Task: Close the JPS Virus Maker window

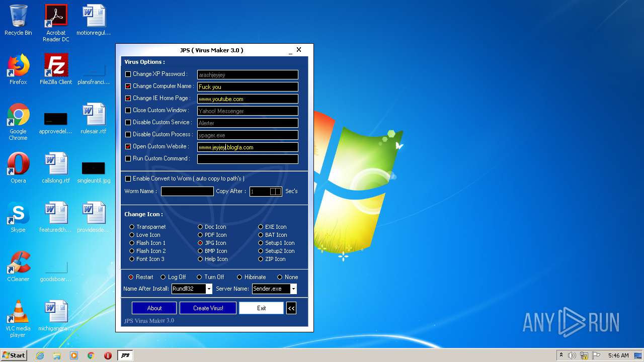Action: click(x=299, y=50)
